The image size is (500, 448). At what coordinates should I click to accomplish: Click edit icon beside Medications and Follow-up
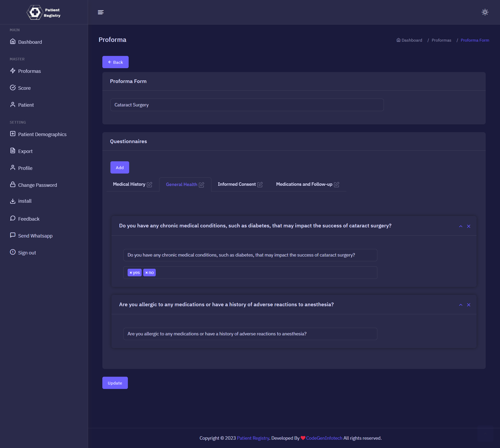point(336,184)
